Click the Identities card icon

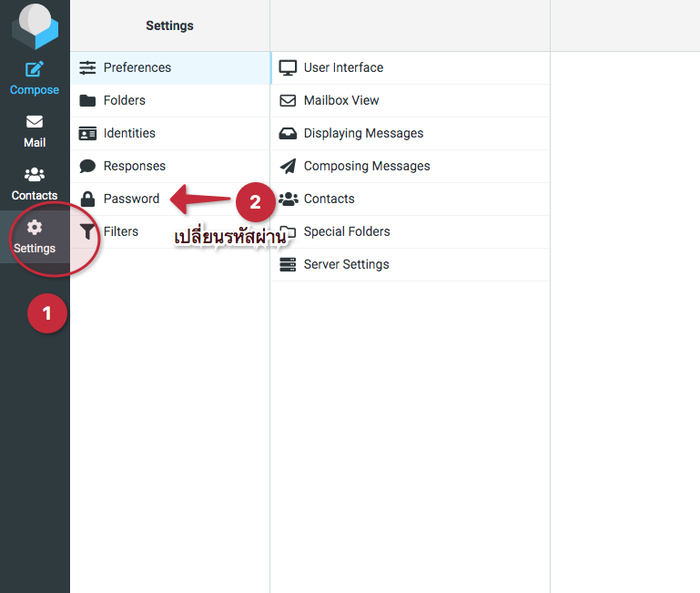87,133
